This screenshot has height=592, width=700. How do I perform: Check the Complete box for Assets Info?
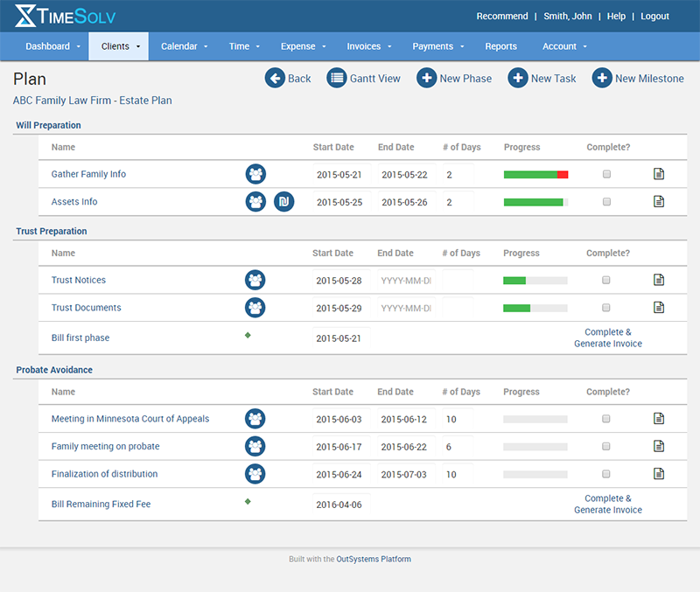click(x=606, y=202)
